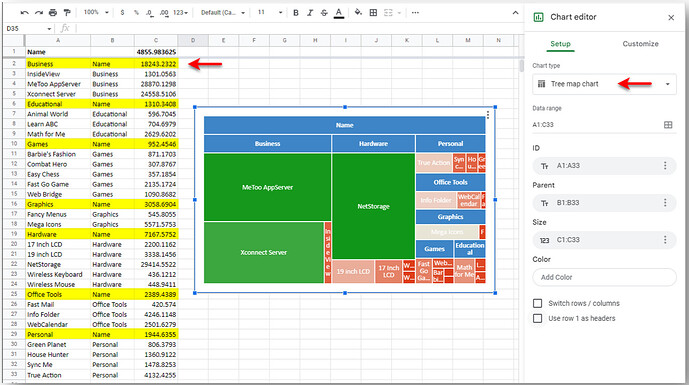This screenshot has height=385, width=689.
Task: Click the select data range grid icon
Action: pos(668,125)
